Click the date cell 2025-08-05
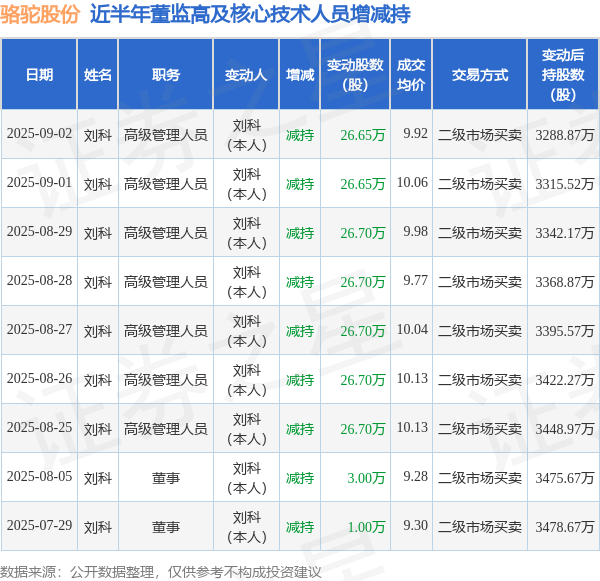 point(39,477)
